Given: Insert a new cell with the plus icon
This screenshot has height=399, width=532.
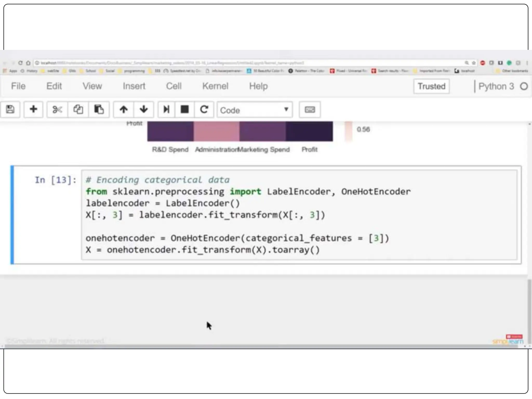Looking at the screenshot, I should (33, 109).
